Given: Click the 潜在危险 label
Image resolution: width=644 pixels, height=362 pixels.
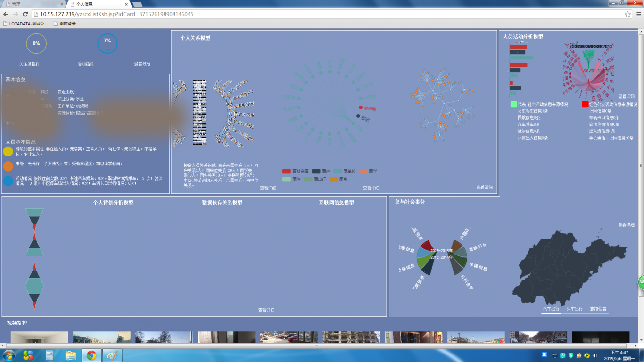Looking at the screenshot, I should point(142,64).
